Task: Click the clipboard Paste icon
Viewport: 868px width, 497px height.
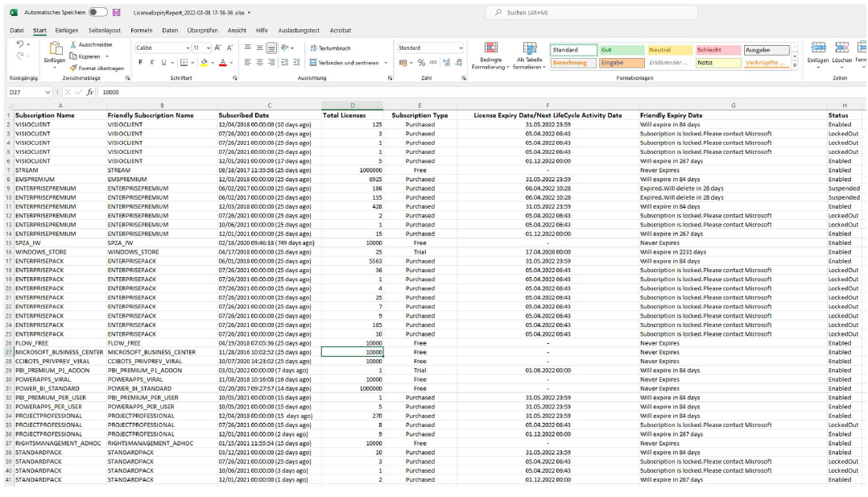Action: tap(55, 49)
